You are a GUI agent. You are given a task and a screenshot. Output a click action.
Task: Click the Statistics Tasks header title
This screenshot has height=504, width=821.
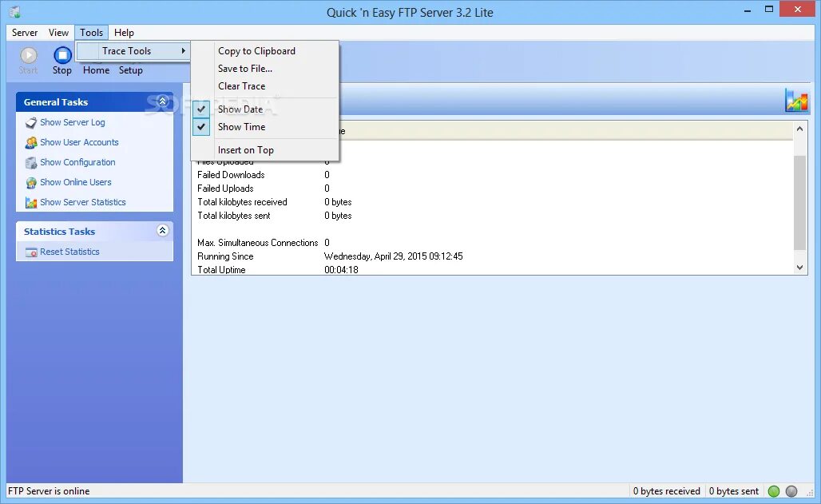point(60,232)
